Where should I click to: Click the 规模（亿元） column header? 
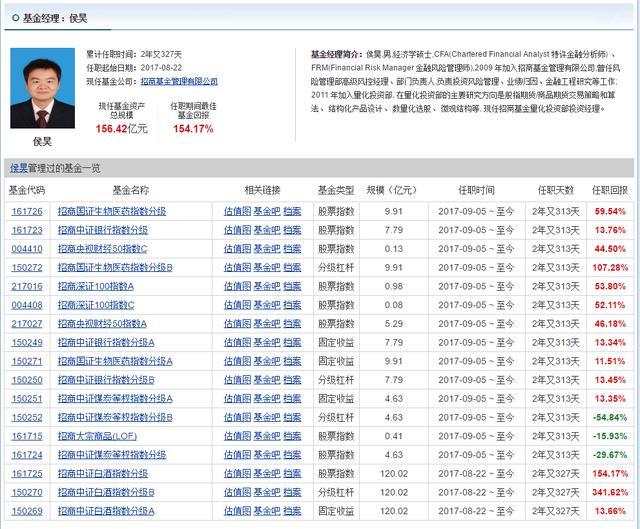tap(392, 190)
